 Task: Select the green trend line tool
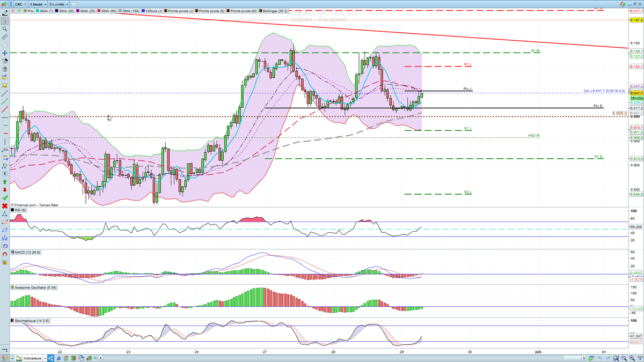point(5,101)
